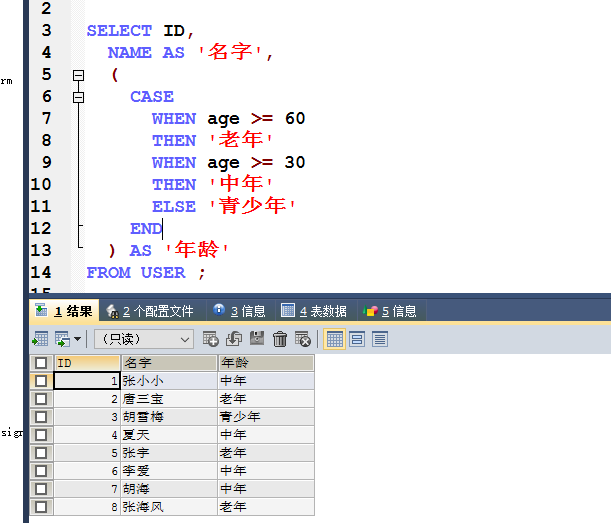Check the row for 张小小
Image resolution: width=611 pixels, height=523 pixels.
tap(41, 381)
